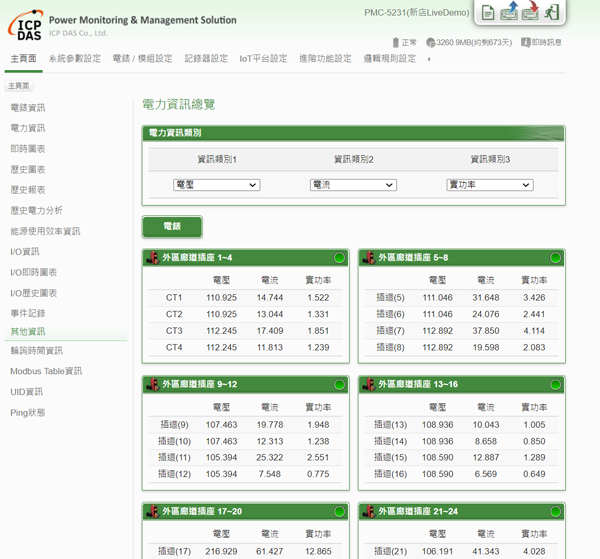Click the green 電錶 button
Image resolution: width=600 pixels, height=559 pixels.
(172, 227)
